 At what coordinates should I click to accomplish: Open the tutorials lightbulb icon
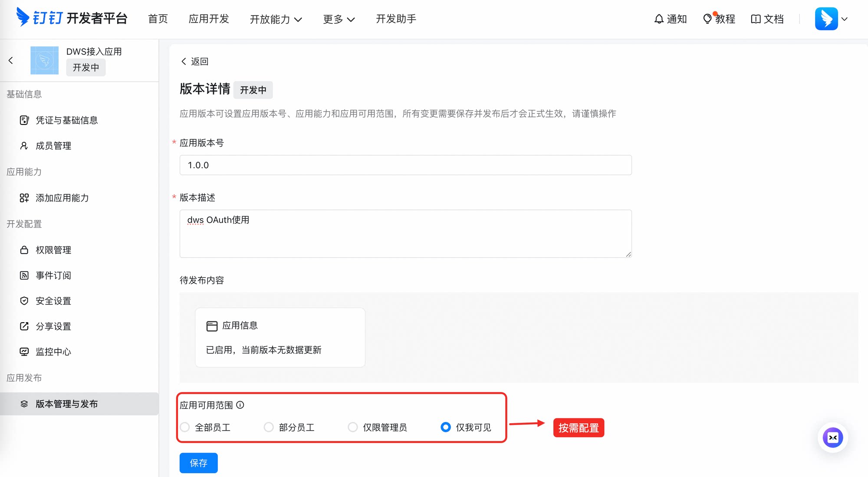point(707,19)
